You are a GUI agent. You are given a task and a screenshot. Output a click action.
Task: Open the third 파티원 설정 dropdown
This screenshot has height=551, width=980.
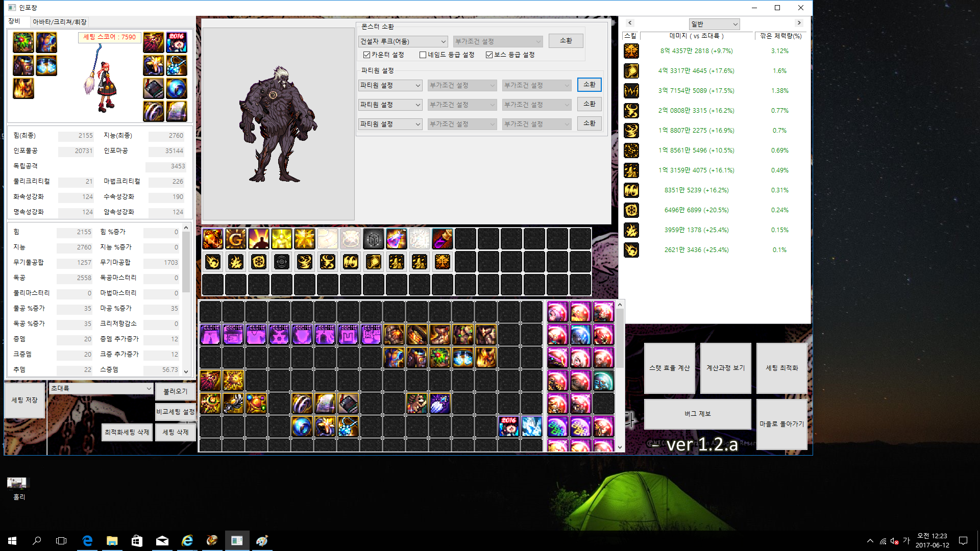[x=390, y=124]
